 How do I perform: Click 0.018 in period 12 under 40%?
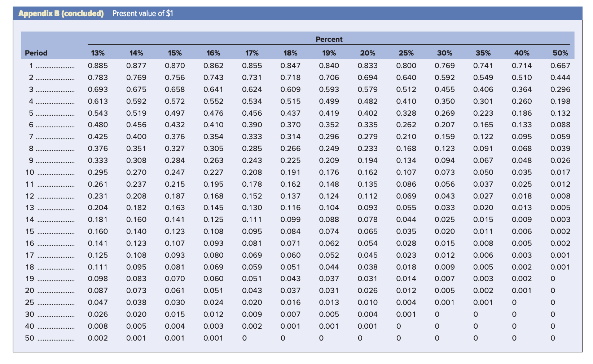pos(522,196)
